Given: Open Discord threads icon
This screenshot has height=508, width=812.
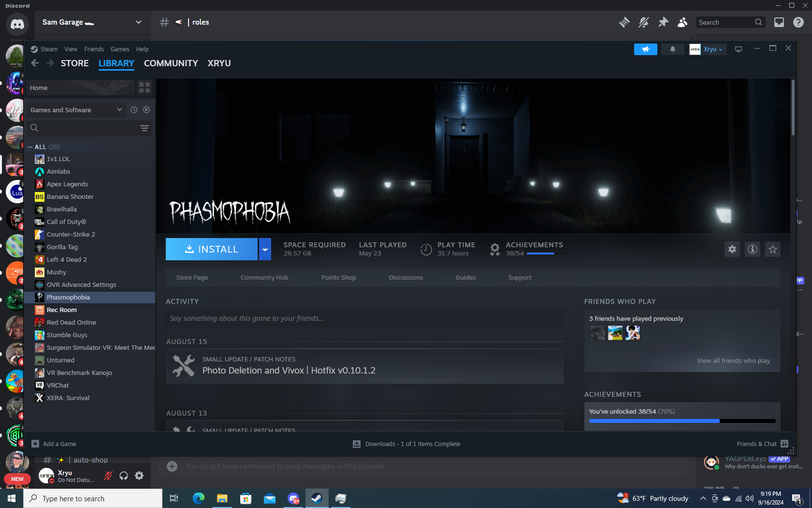Looking at the screenshot, I should tap(624, 22).
